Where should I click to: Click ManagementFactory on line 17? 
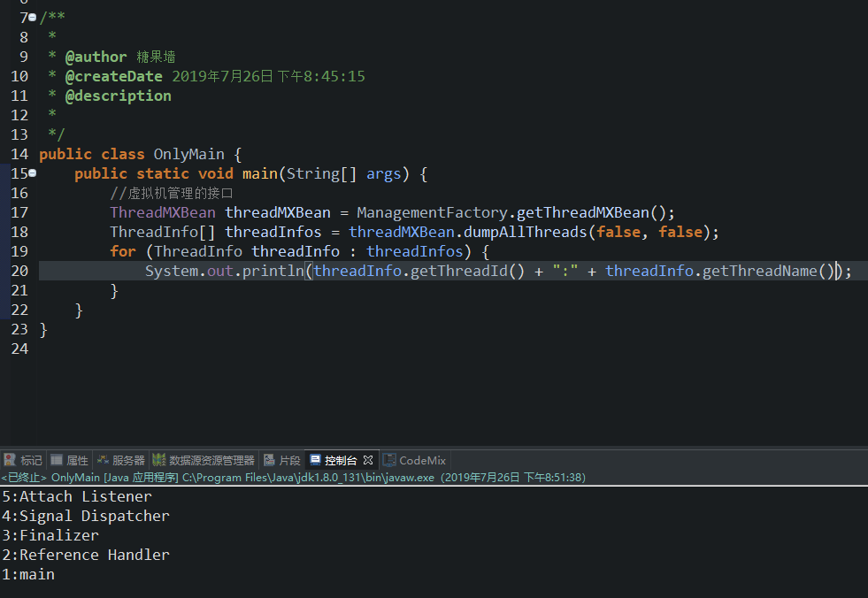[x=433, y=212]
